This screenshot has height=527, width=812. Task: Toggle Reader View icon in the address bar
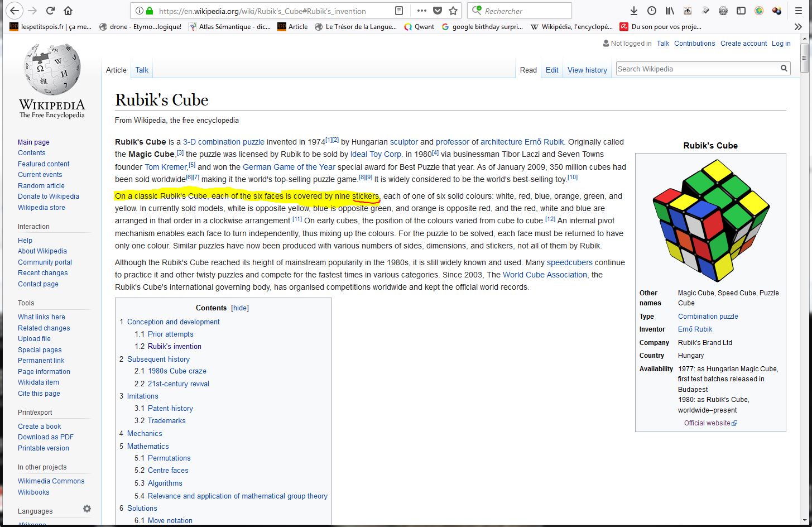click(x=398, y=11)
